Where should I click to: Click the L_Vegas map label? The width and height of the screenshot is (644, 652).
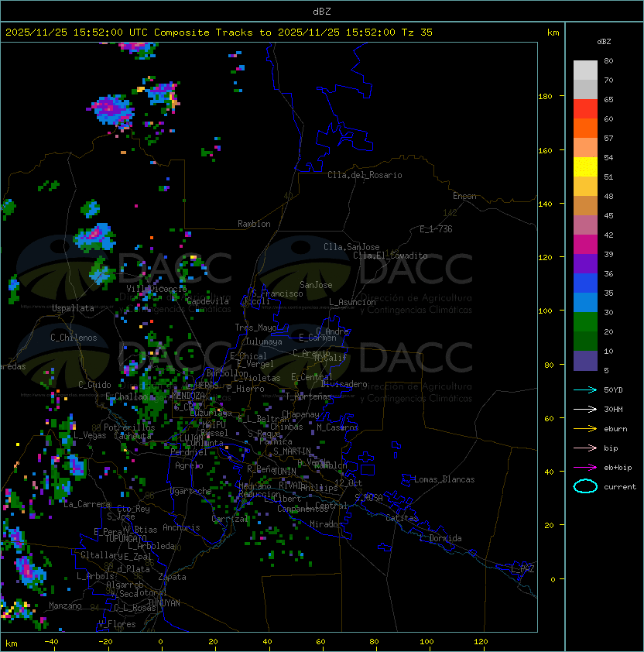point(90,435)
